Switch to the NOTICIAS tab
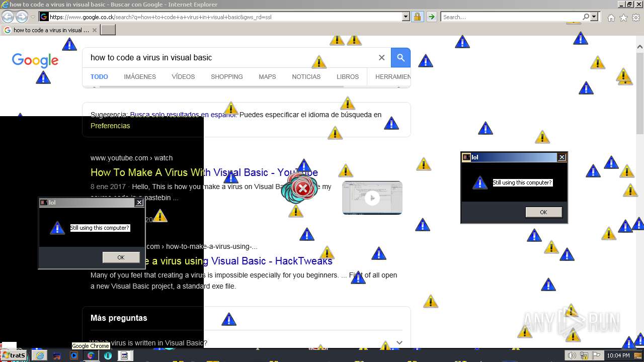Viewport: 644px width, 362px height. [306, 77]
